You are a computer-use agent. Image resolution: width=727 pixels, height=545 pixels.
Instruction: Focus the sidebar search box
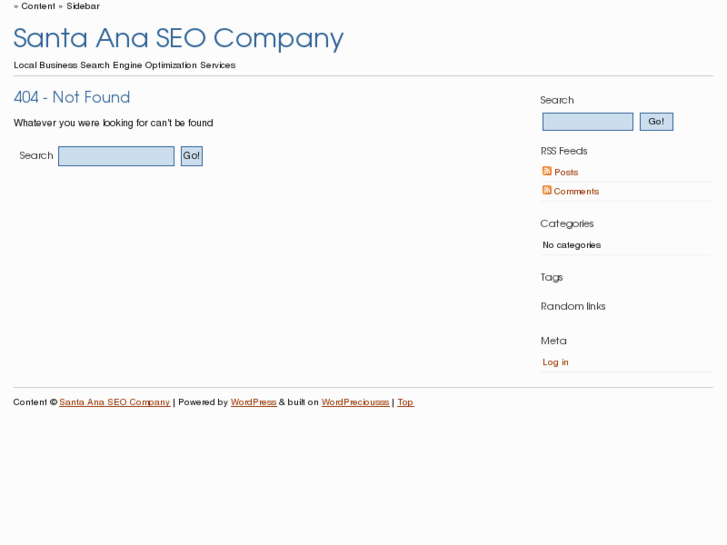pos(587,122)
